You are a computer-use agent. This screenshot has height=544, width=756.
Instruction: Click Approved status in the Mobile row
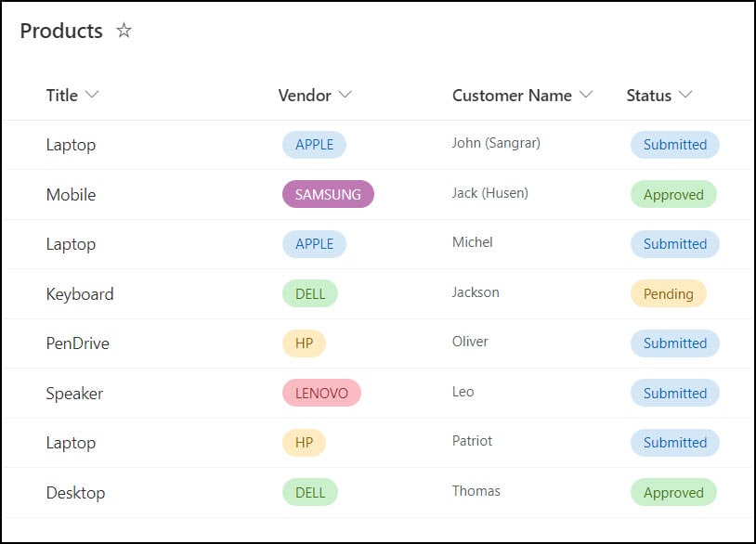point(673,194)
